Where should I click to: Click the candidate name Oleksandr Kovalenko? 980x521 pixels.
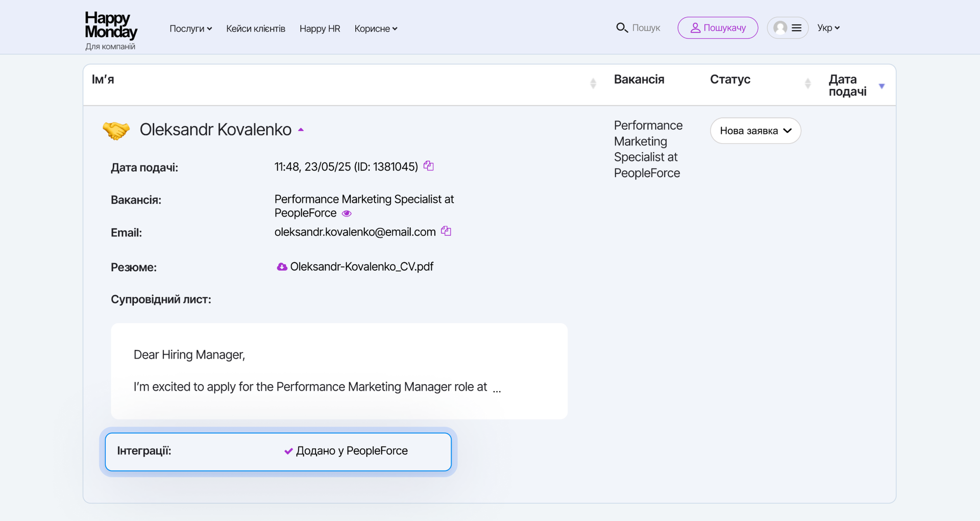pos(215,130)
